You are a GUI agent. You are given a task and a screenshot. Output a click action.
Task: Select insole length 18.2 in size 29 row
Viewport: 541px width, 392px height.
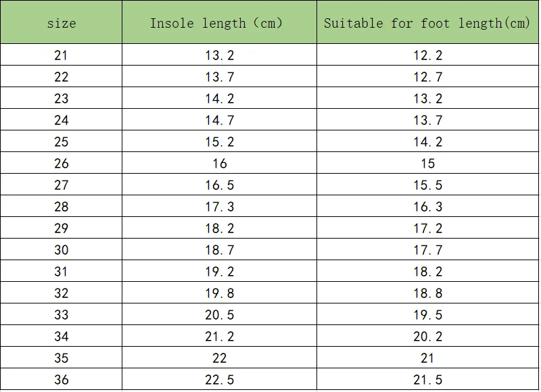[x=219, y=228]
